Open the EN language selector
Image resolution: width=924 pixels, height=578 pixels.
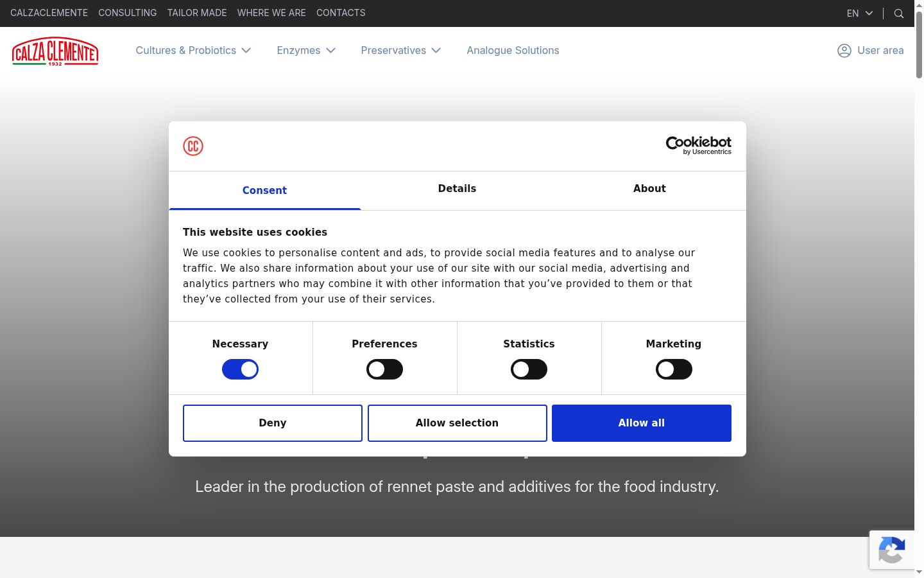click(x=860, y=13)
